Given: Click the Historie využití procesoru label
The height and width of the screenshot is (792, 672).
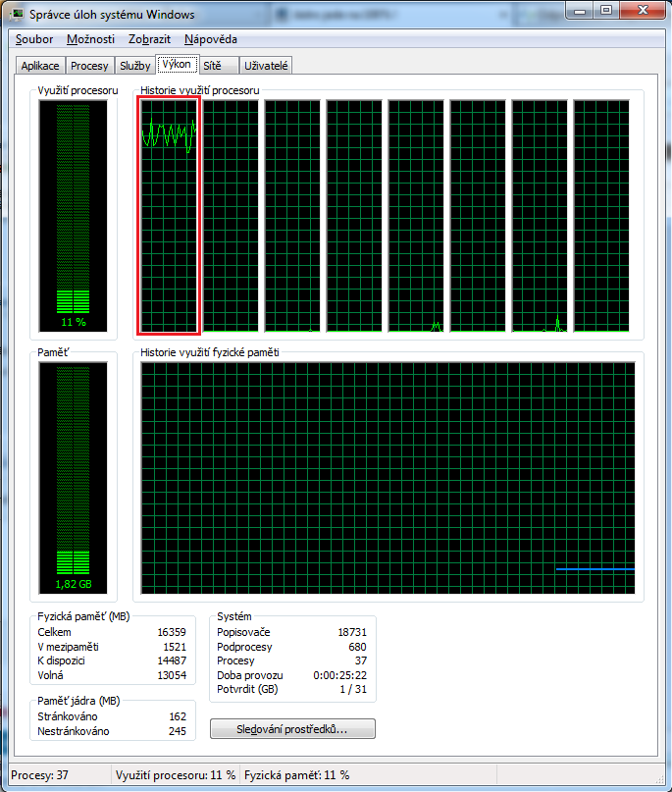Looking at the screenshot, I should [200, 90].
